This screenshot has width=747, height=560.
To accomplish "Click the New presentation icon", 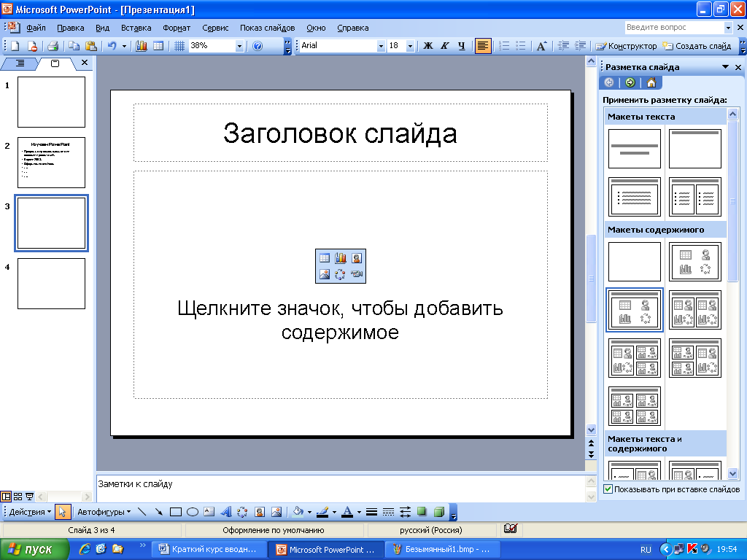I will (x=15, y=46).
